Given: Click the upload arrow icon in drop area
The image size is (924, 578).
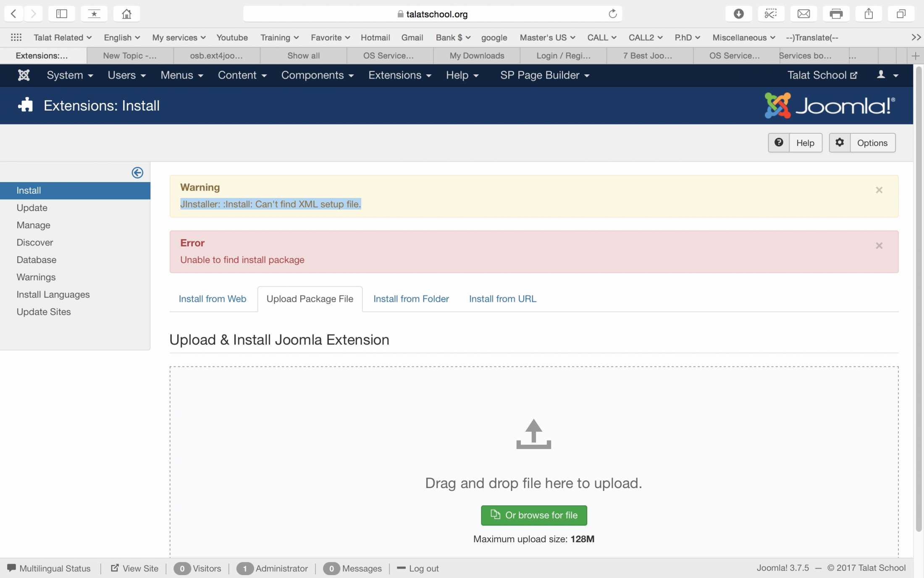Looking at the screenshot, I should pos(533,434).
